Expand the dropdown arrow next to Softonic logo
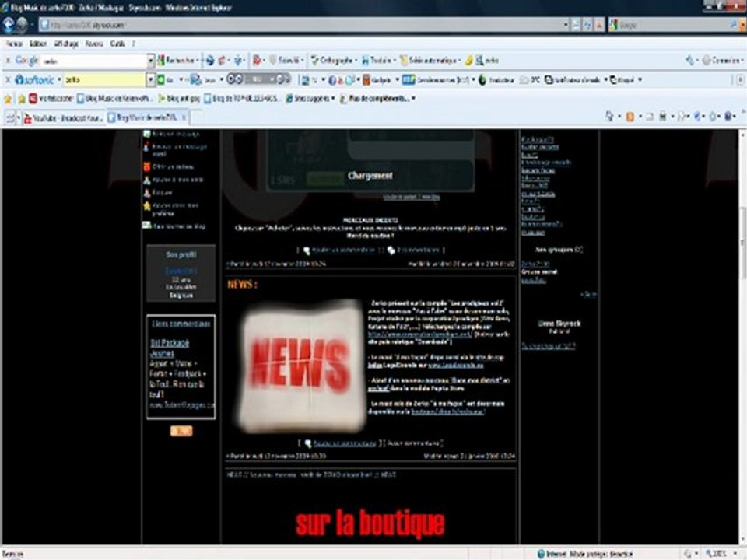Image resolution: width=747 pixels, height=560 pixels. pos(59,79)
